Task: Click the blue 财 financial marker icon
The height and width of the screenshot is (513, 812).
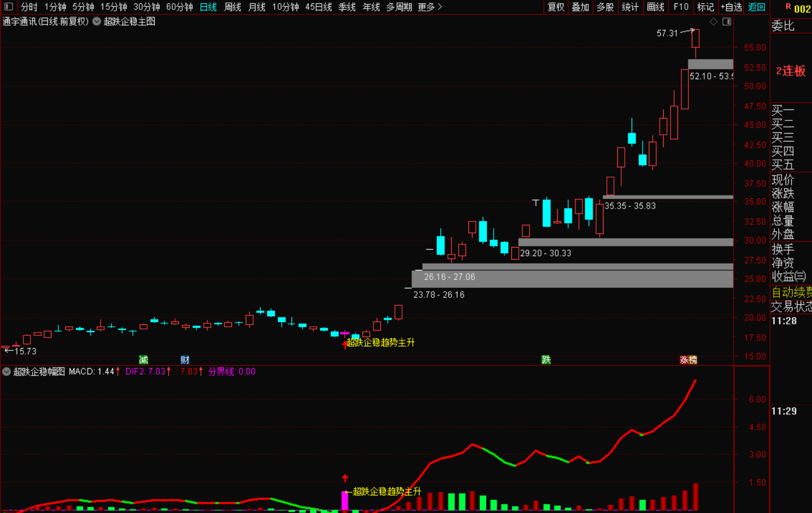Action: (185, 360)
